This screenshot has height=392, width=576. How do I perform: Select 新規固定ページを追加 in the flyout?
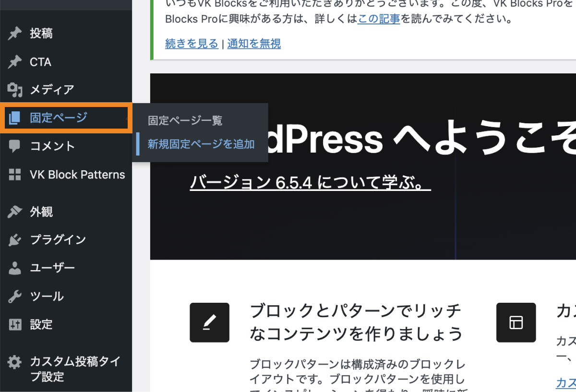(201, 144)
